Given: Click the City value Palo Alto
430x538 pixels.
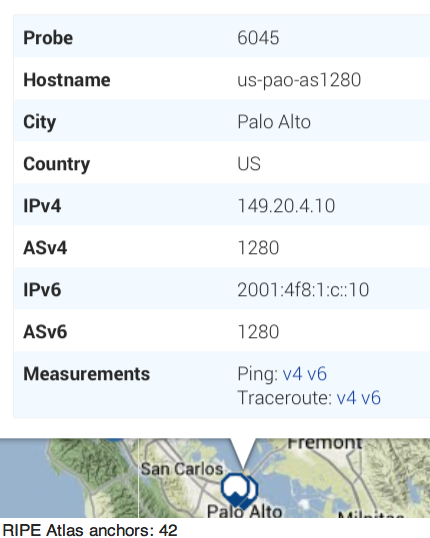Looking at the screenshot, I should (274, 122).
